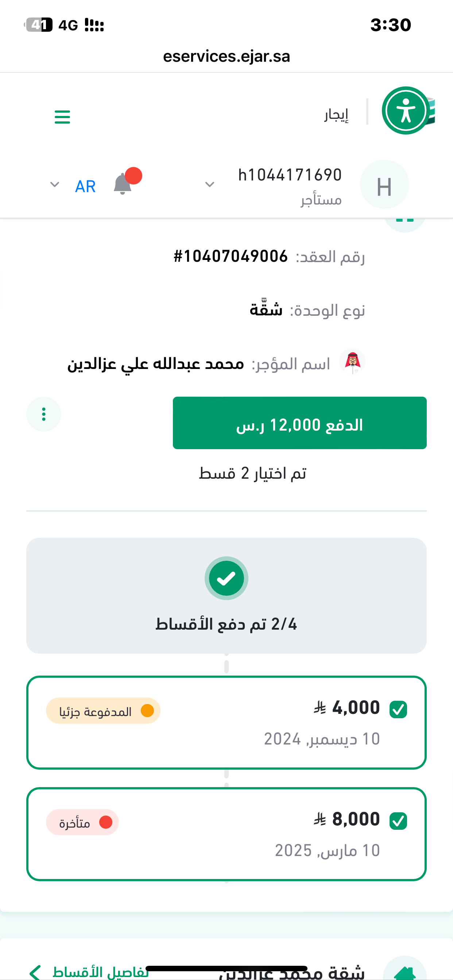Tap the متأخرة overdue status badge
The image size is (453, 980).
pos(82,822)
